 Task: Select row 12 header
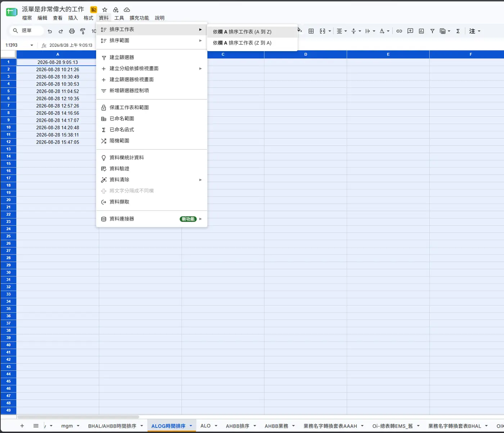8,142
